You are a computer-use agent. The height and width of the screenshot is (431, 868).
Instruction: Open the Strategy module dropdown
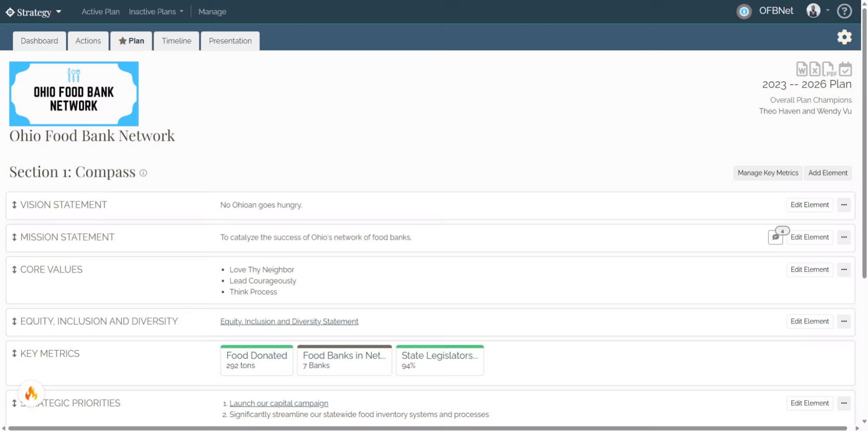pyautogui.click(x=33, y=12)
